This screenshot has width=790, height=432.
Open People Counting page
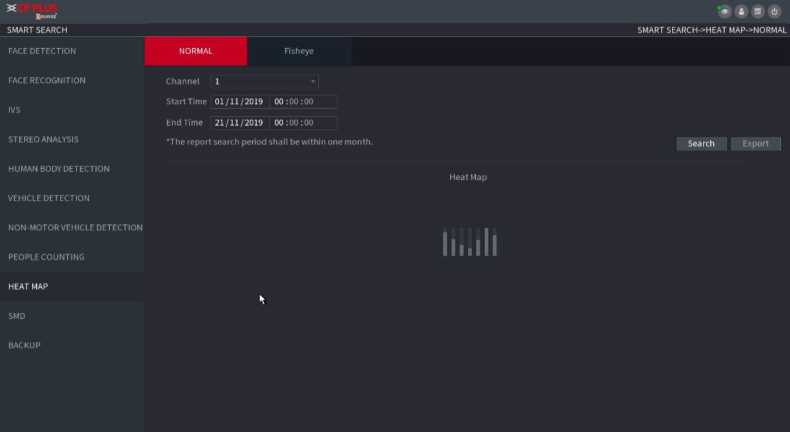tap(46, 257)
